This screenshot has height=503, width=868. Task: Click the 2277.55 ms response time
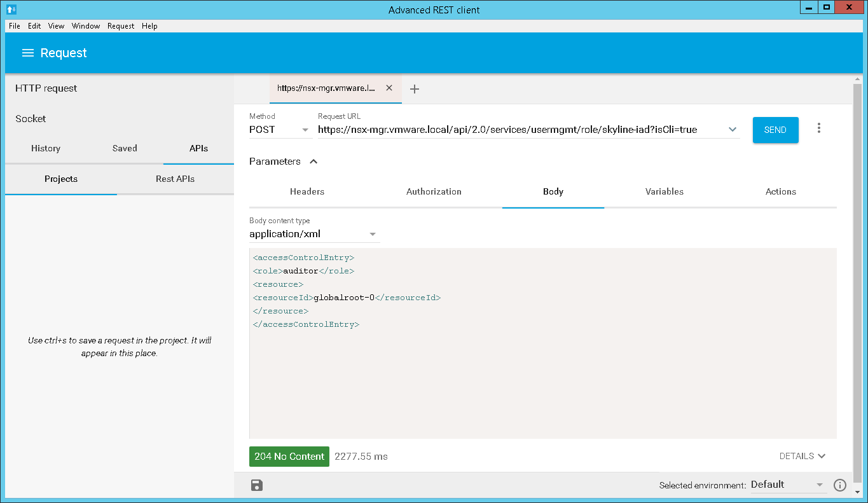361,456
